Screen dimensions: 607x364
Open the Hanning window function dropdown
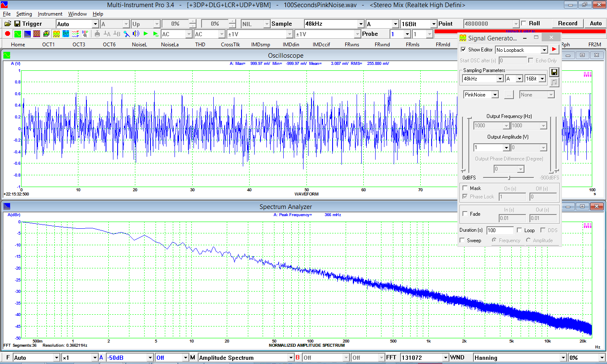click(563, 358)
